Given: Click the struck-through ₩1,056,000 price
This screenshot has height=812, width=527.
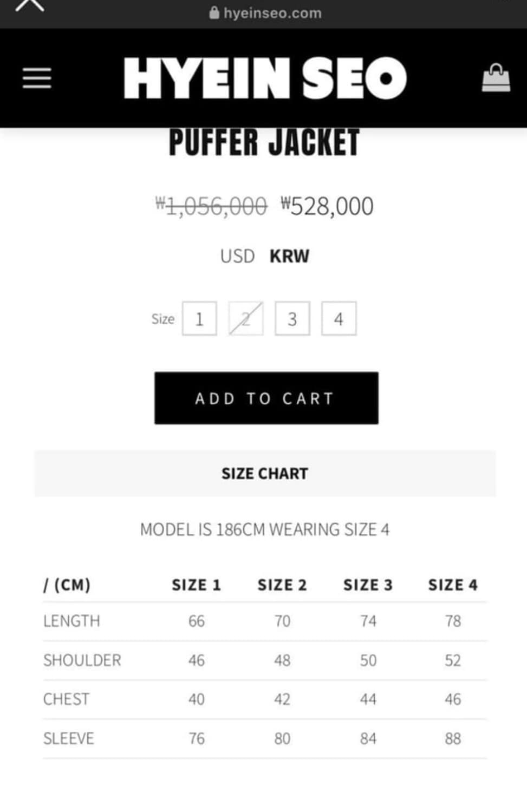Looking at the screenshot, I should pos(211,206).
